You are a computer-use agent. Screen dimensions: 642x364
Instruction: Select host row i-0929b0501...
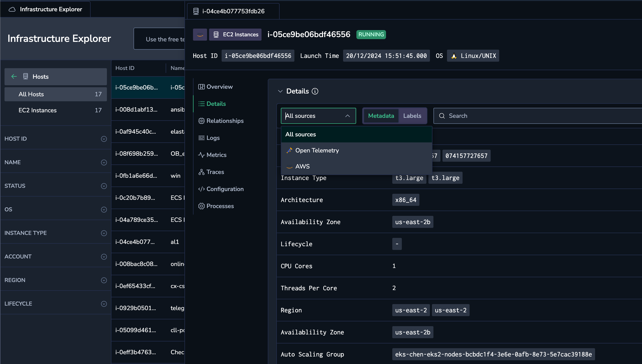(148, 308)
